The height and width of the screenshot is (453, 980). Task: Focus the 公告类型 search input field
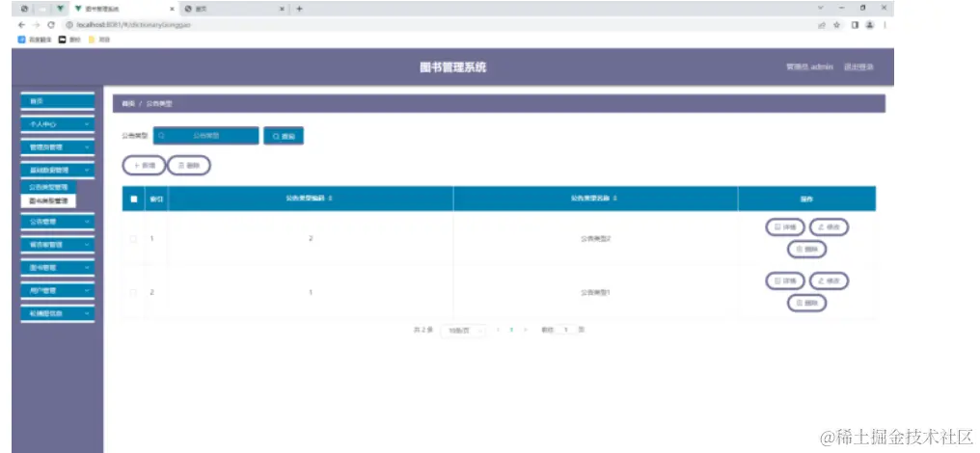[206, 136]
